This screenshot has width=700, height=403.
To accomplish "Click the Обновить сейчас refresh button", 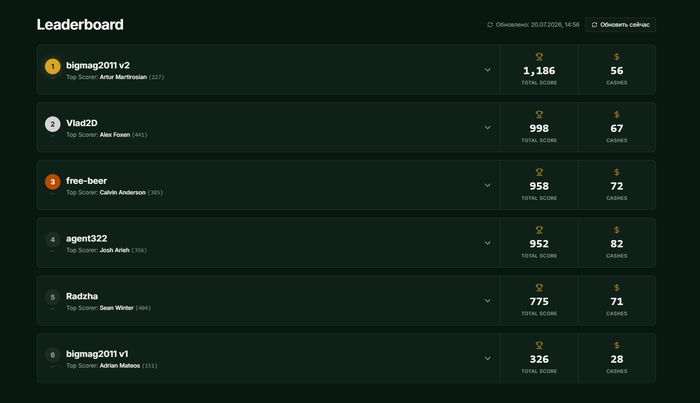I will 620,25.
